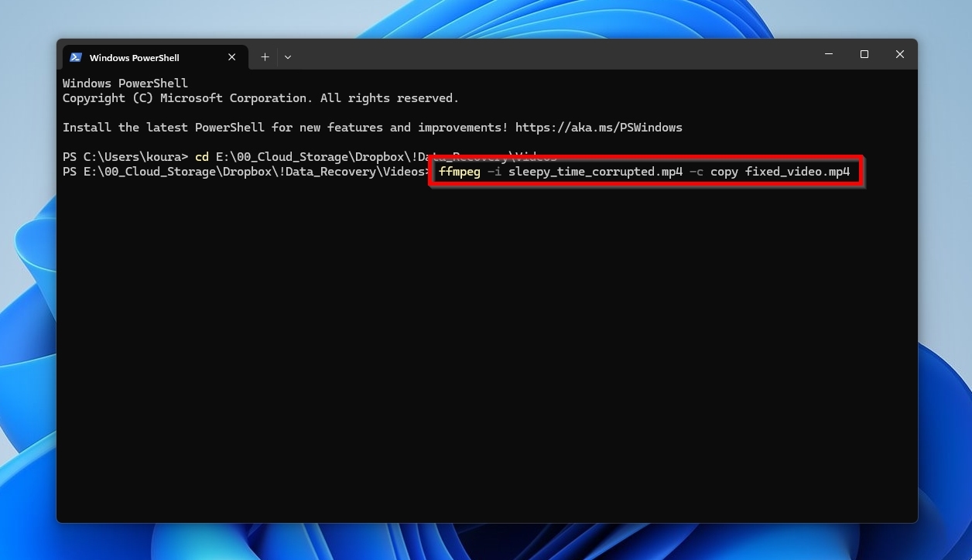Click the 'Windows PowerShell' first output line

pyautogui.click(x=125, y=84)
